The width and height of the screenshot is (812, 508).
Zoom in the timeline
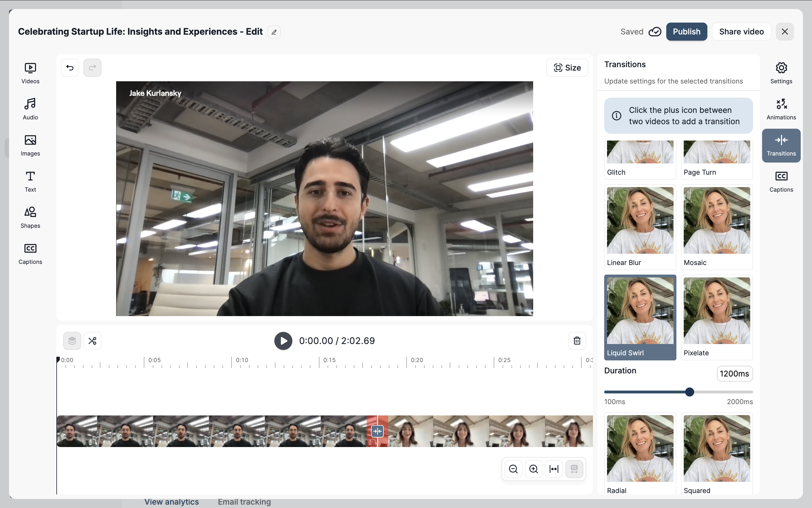pyautogui.click(x=533, y=469)
